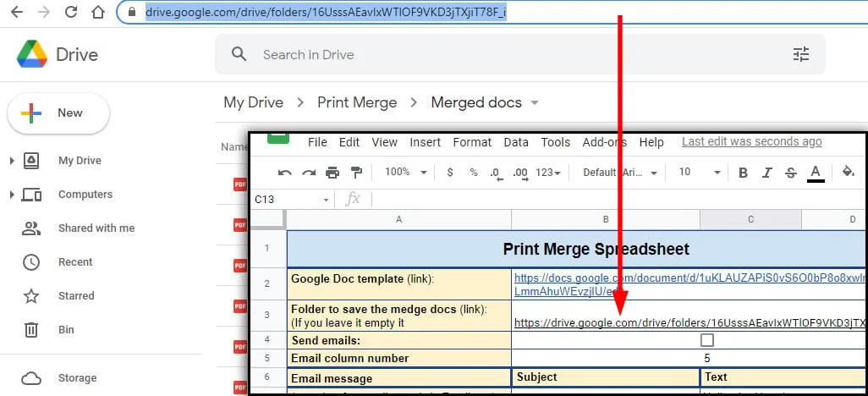Expand the My Drive tree arrow
868x396 pixels.
12,161
